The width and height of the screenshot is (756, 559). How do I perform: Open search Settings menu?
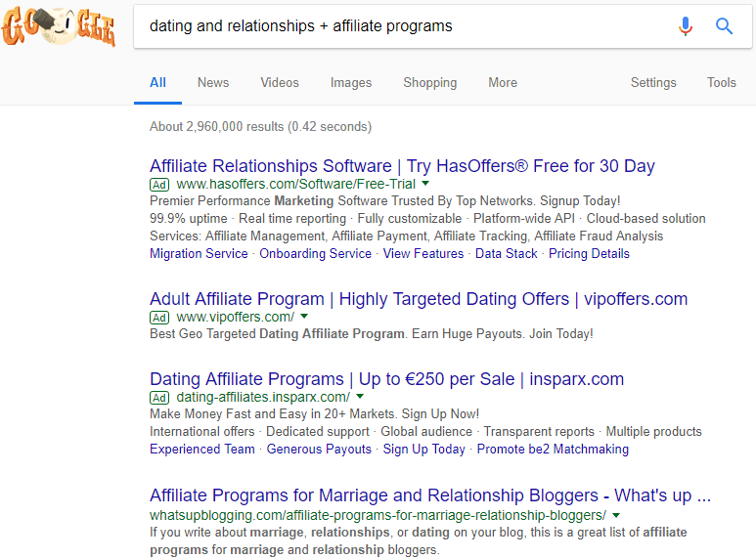tap(653, 83)
